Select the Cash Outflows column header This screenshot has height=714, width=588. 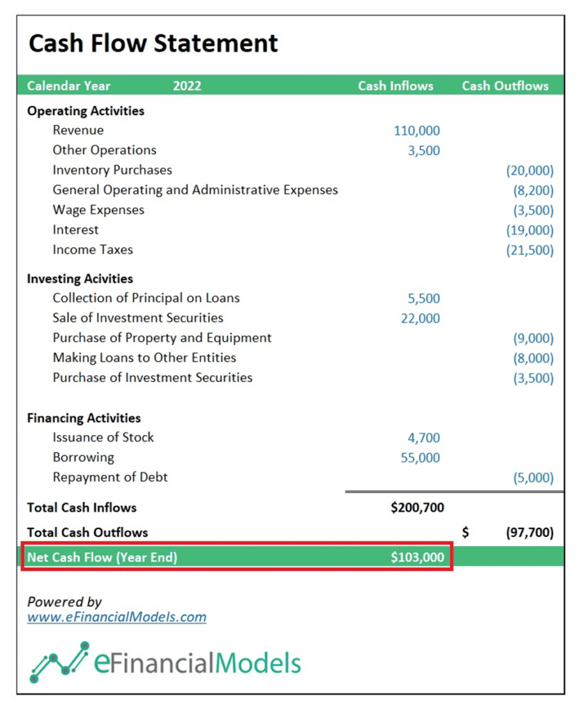pyautogui.click(x=505, y=86)
